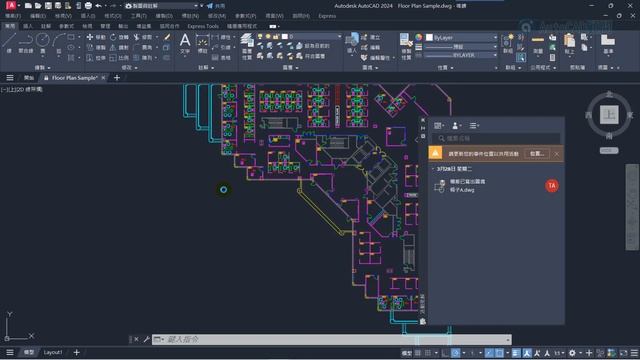Image resolution: width=640 pixels, height=360 pixels.
Task: Click the Mirror tool in Modify panel
Action: click(x=119, y=47)
